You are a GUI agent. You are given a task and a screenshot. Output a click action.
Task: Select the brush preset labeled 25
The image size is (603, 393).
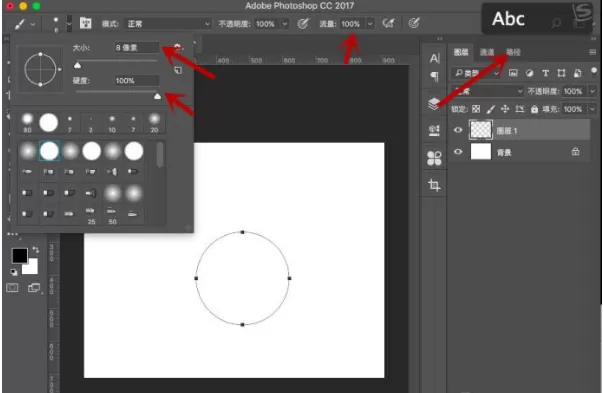91,216
